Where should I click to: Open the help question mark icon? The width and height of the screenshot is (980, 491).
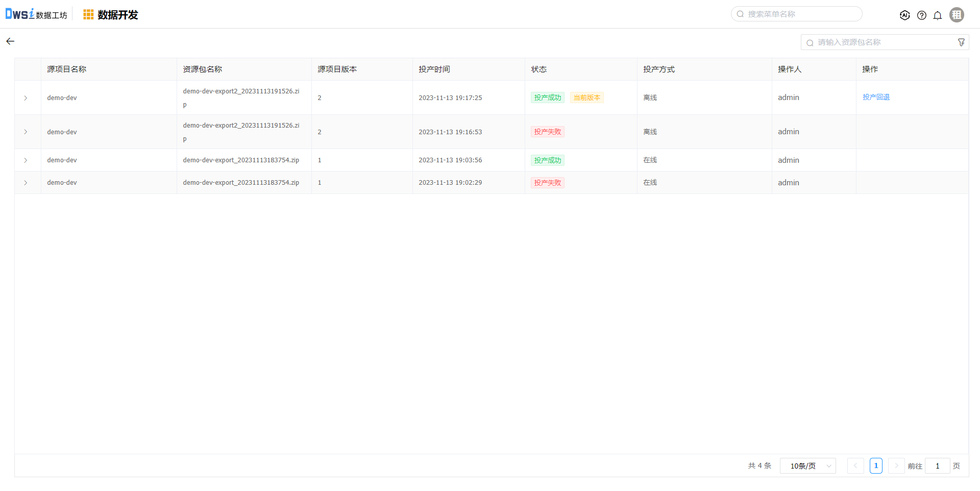(921, 15)
